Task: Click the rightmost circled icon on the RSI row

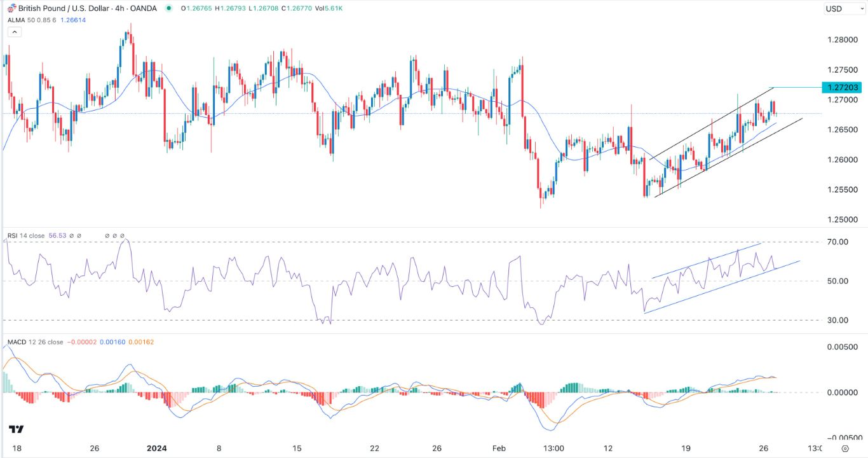Action: point(122,235)
